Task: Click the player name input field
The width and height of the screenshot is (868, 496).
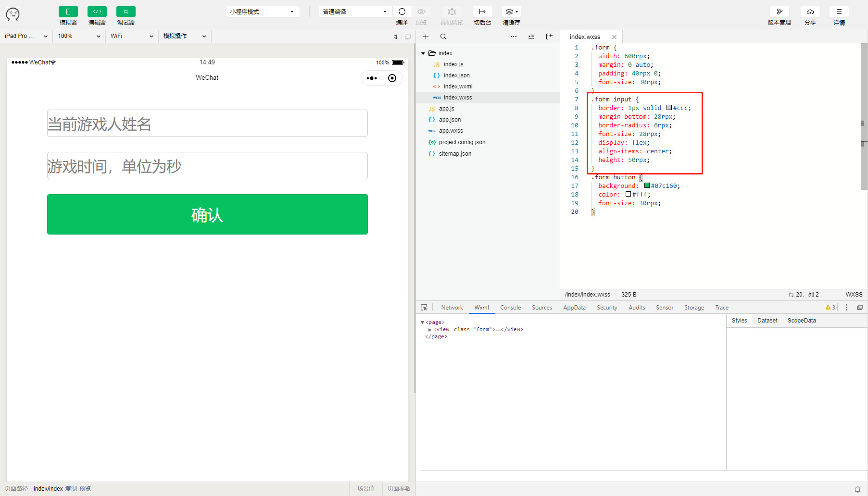Action: coord(207,124)
